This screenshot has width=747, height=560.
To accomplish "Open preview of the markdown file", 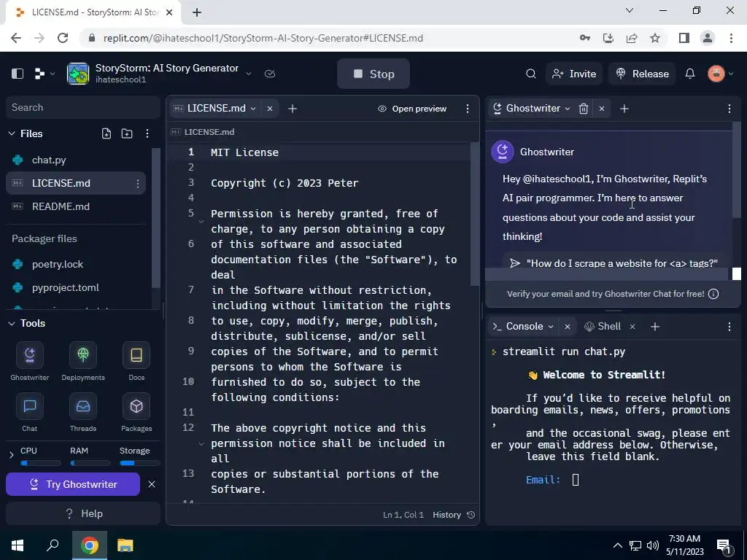I will (x=412, y=109).
